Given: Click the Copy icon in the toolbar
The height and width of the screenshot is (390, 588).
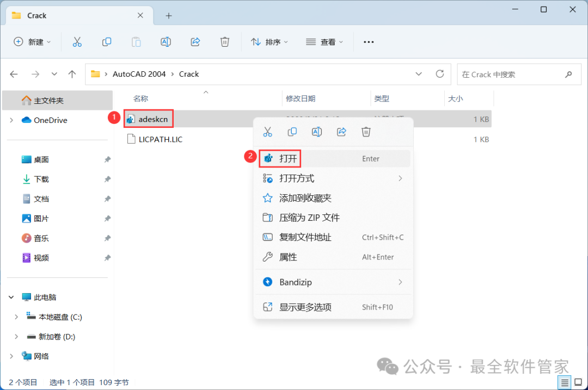Looking at the screenshot, I should [107, 42].
